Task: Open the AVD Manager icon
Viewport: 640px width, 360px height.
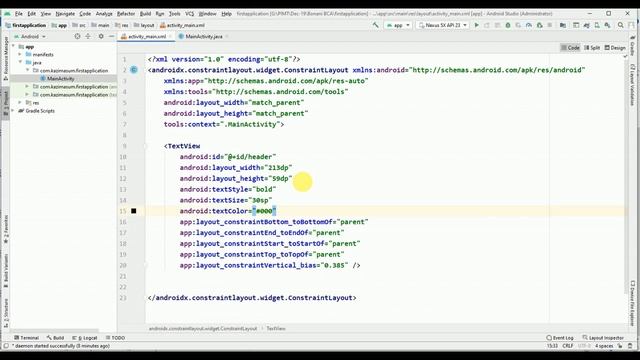Action: (597, 25)
